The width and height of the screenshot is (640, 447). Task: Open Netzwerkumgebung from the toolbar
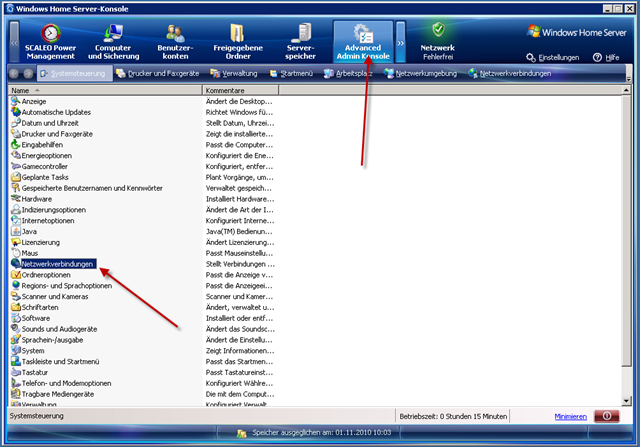[420, 73]
